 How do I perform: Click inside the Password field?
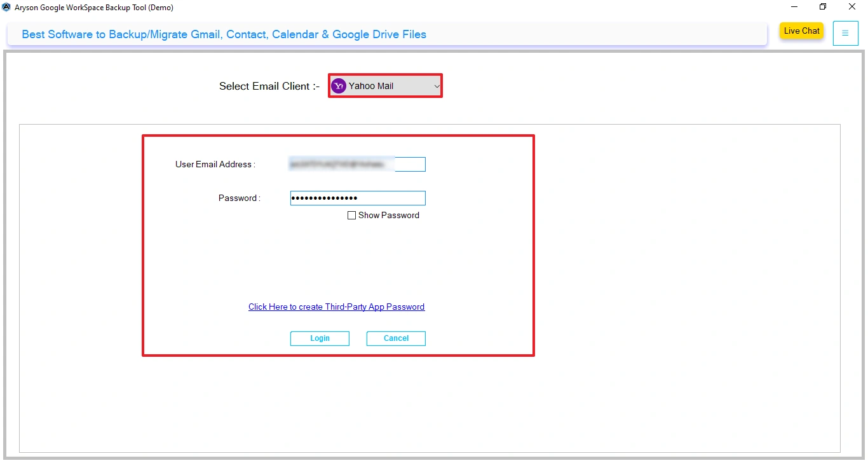point(357,198)
